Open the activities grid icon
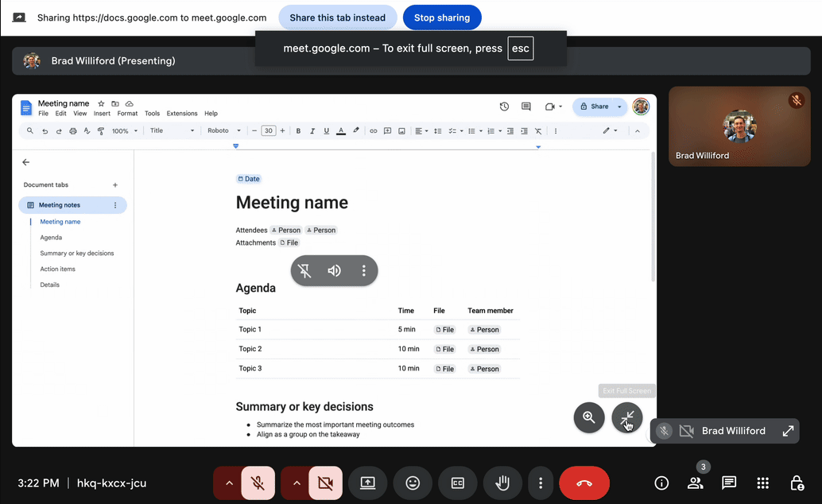The image size is (822, 504). point(762,483)
